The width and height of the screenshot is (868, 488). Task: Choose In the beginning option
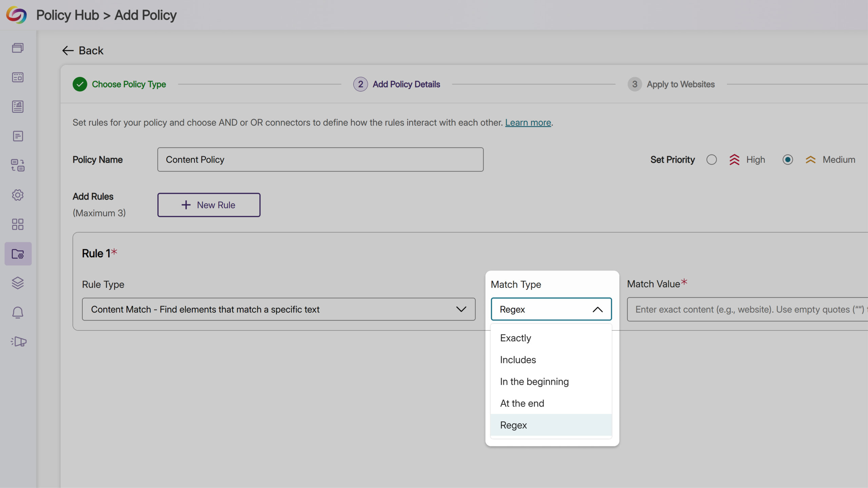click(x=534, y=382)
